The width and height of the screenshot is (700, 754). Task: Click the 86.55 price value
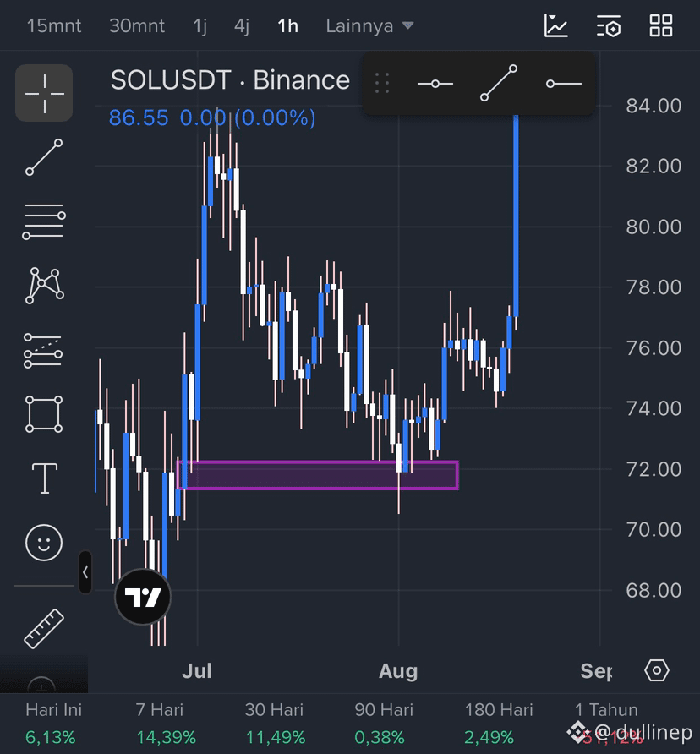pos(139,117)
